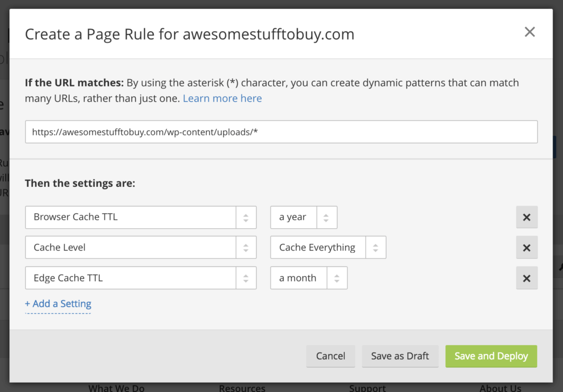Remove the Cache Level setting row
The height and width of the screenshot is (392, 563).
pyautogui.click(x=526, y=247)
